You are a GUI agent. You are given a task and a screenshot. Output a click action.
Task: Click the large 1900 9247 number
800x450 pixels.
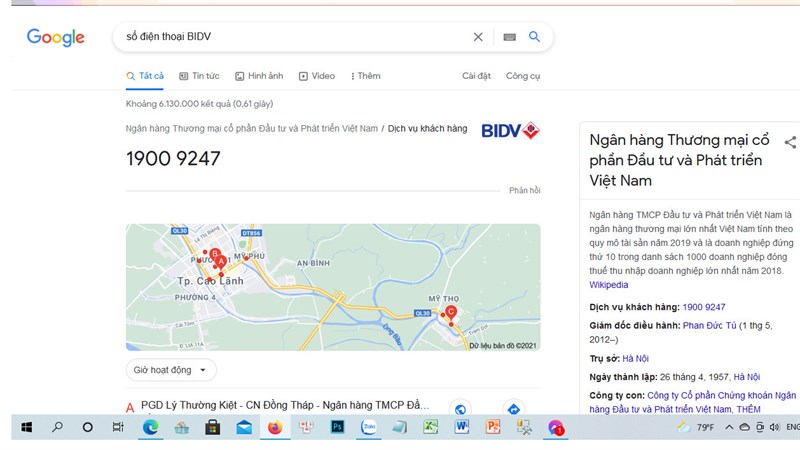pos(173,159)
